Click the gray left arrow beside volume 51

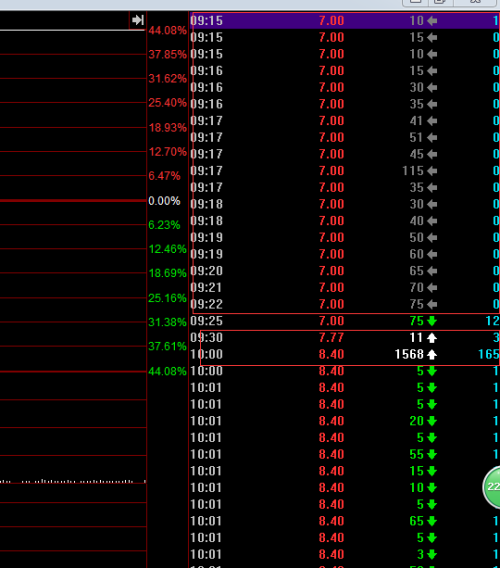tap(432, 138)
